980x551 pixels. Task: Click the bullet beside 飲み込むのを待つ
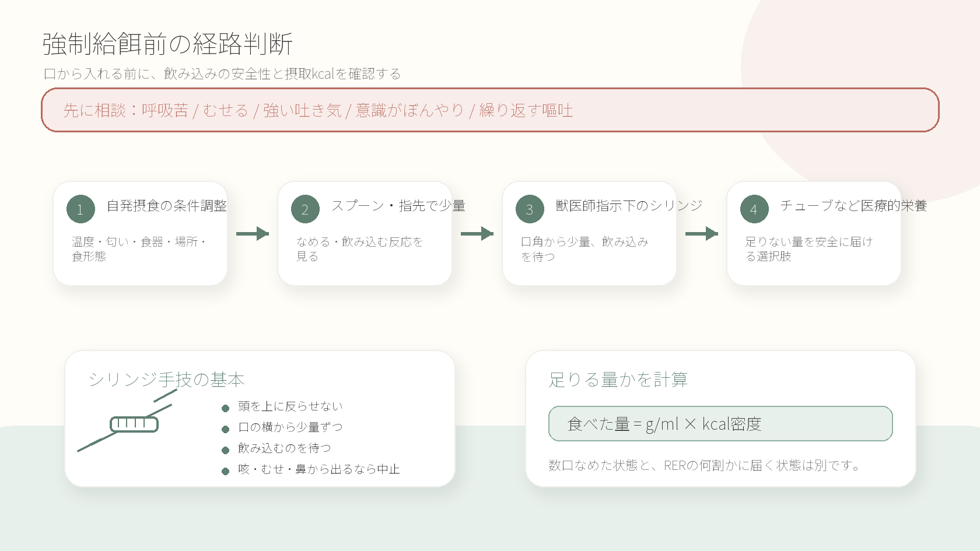click(x=226, y=450)
